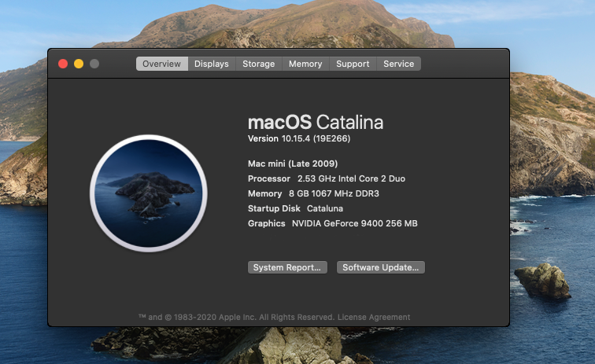Select the Memory tab

[305, 64]
